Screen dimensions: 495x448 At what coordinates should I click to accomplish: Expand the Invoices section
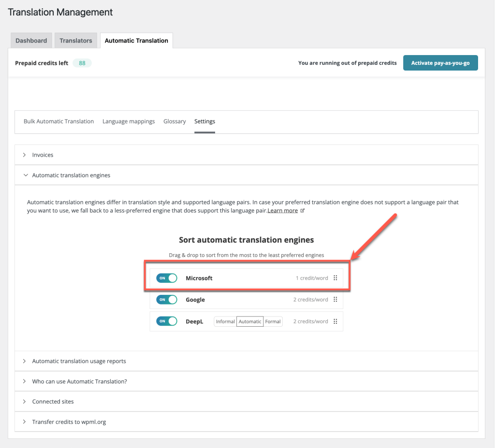click(43, 155)
